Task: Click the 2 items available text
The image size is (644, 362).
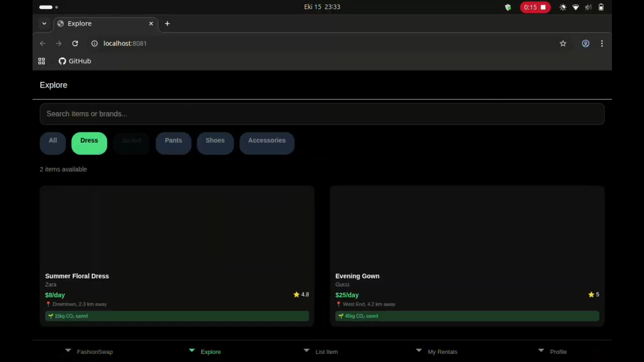Action: [63, 169]
